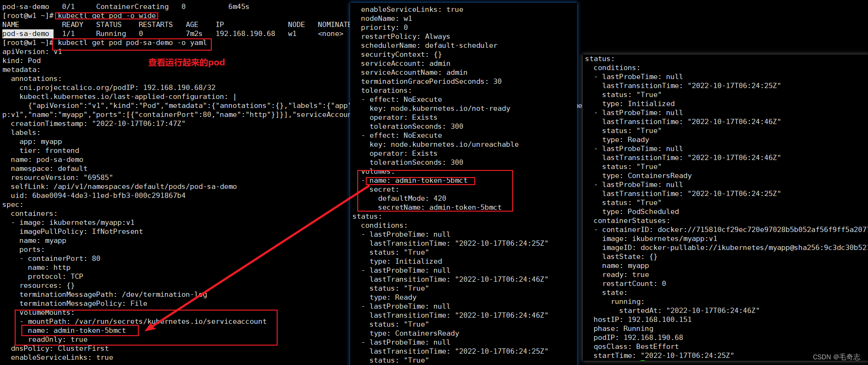Click the uid line '6bae0094-4de3-11ed...'
The image size is (868, 365).
pyautogui.click(x=98, y=196)
